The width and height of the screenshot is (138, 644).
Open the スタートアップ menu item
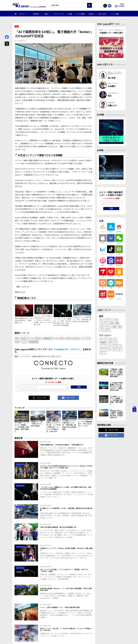(x=59, y=14)
